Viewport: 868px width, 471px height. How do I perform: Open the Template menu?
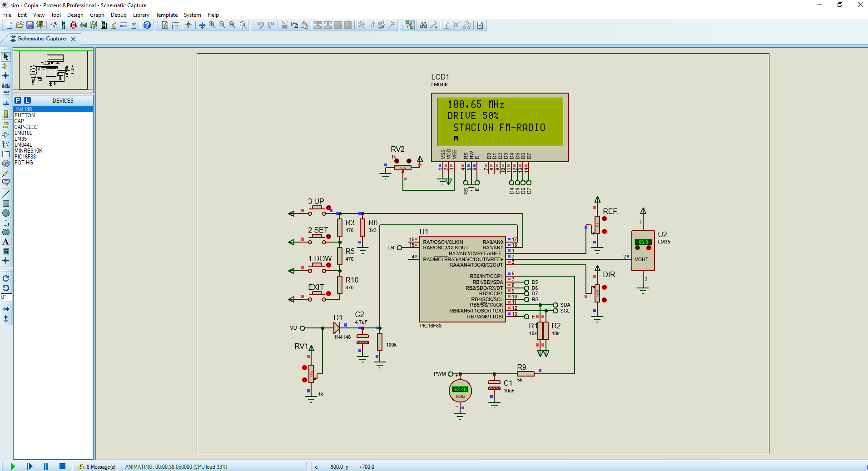pyautogui.click(x=167, y=15)
